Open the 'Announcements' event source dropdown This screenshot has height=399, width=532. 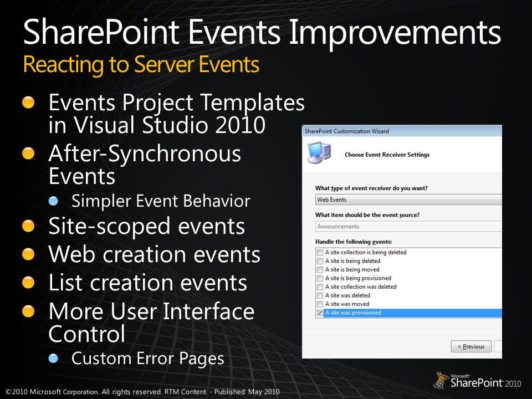[x=408, y=226]
